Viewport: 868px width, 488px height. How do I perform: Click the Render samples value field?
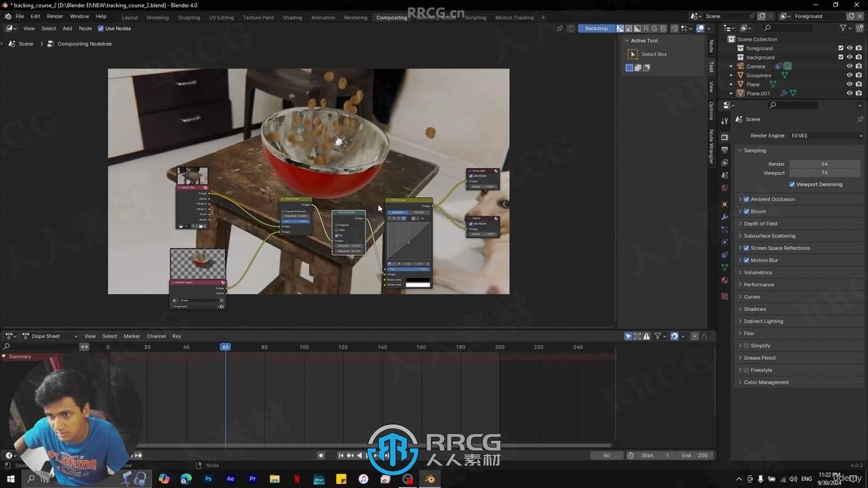point(825,164)
